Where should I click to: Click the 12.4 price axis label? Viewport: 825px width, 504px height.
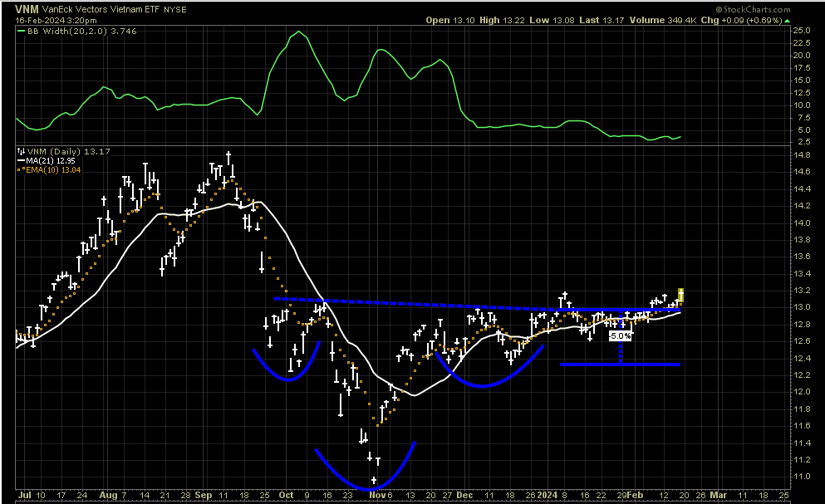pyautogui.click(x=802, y=358)
